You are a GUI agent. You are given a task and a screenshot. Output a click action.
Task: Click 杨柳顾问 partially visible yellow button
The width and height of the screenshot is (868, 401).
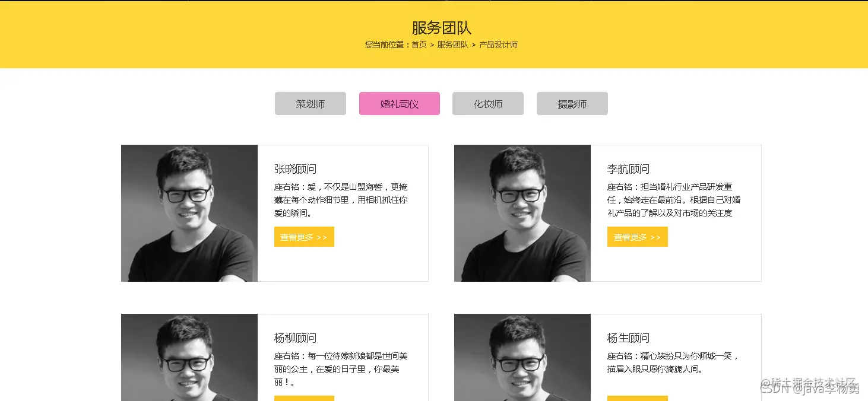click(304, 398)
